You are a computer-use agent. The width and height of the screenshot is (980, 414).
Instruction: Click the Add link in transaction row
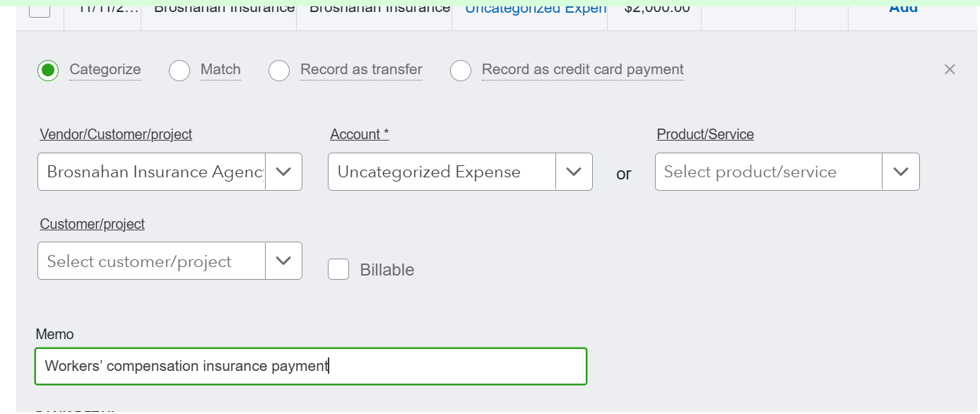pos(903,8)
